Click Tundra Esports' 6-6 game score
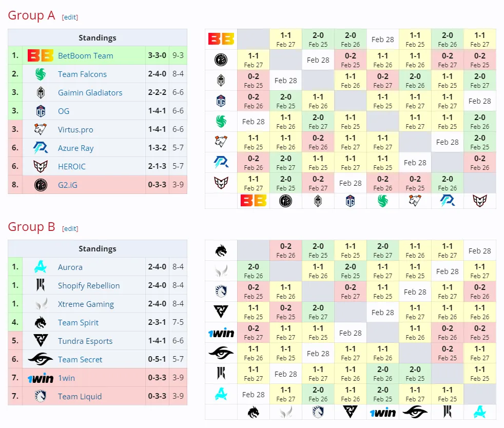This screenshot has width=504, height=428. point(178,341)
